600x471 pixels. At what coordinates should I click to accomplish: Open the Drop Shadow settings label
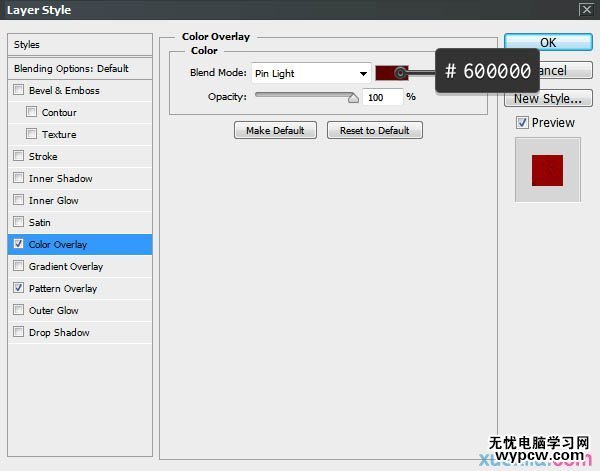(x=59, y=332)
